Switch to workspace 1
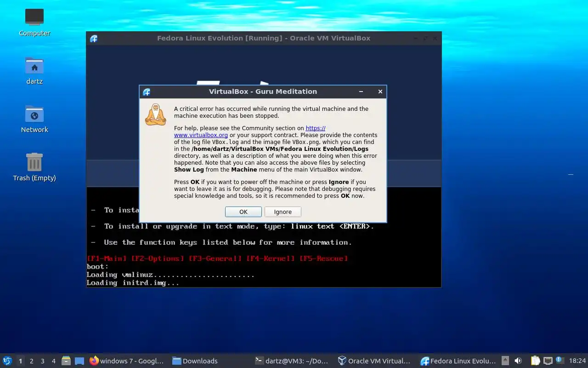 (20, 361)
